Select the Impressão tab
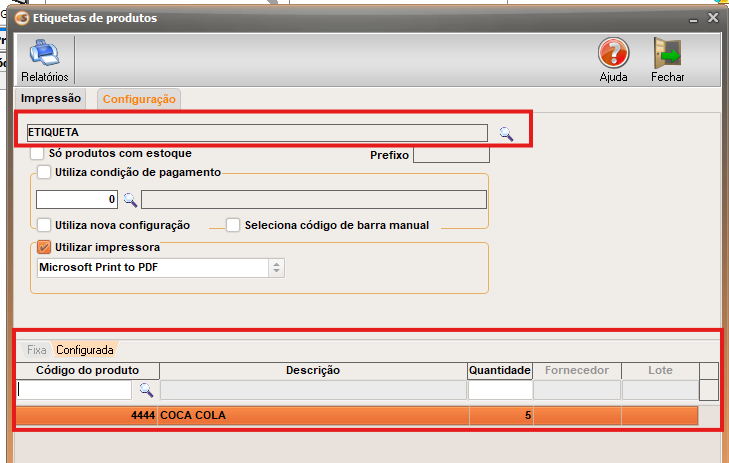This screenshot has height=463, width=729. 51,98
